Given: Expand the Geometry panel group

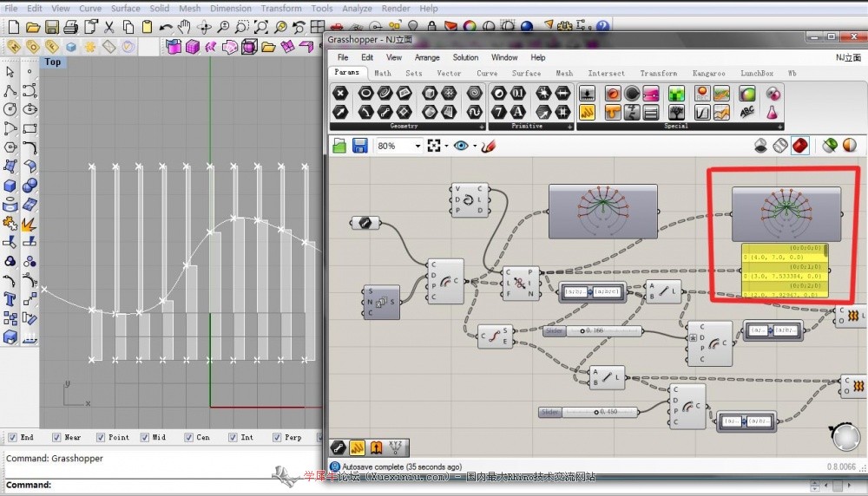Looking at the screenshot, I should tap(482, 127).
